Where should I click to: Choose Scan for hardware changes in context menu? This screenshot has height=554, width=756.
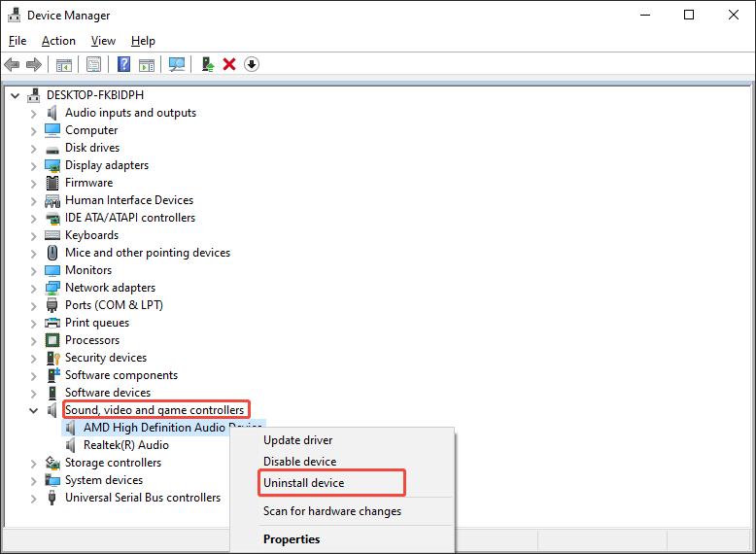tap(331, 511)
